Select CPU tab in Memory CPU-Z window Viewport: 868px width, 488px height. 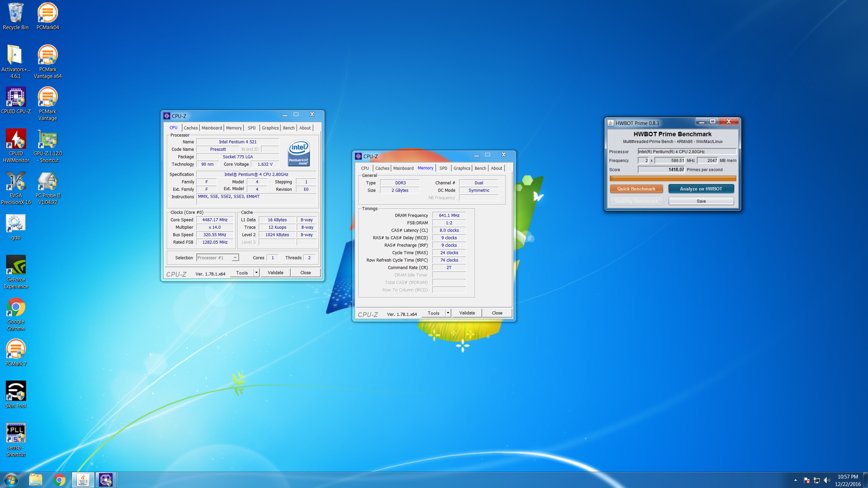[365, 168]
